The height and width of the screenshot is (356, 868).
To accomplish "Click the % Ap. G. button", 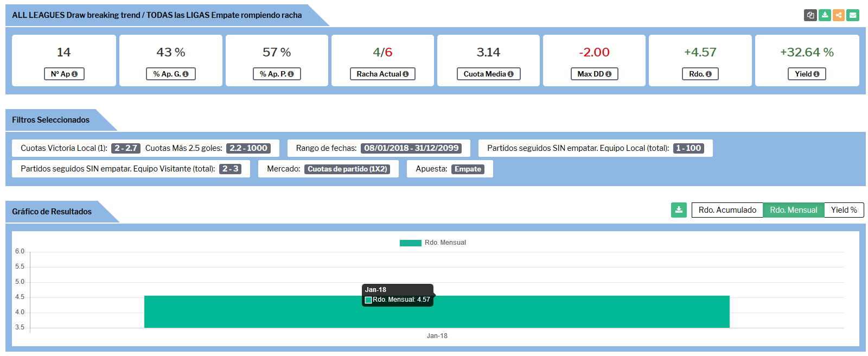I will click(170, 74).
